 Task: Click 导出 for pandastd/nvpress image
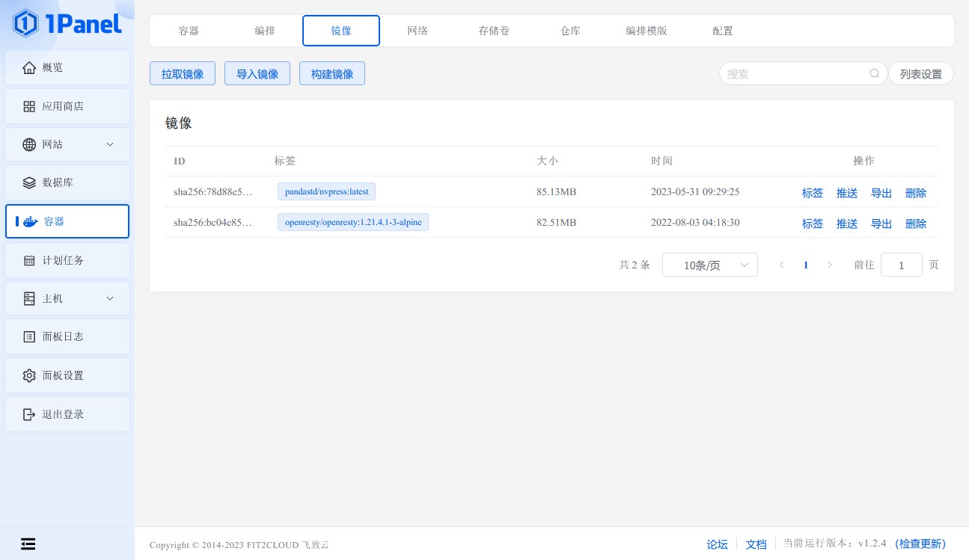[881, 193]
